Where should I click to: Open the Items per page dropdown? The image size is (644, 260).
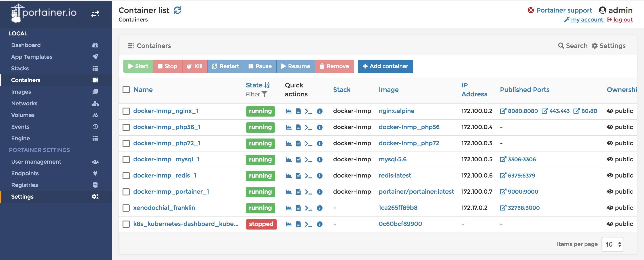[612, 244]
